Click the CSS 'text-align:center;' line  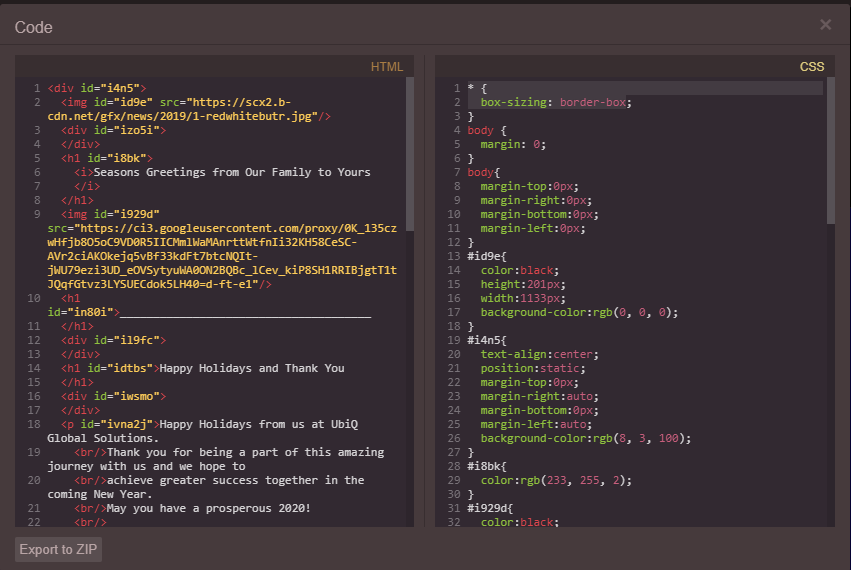539,354
